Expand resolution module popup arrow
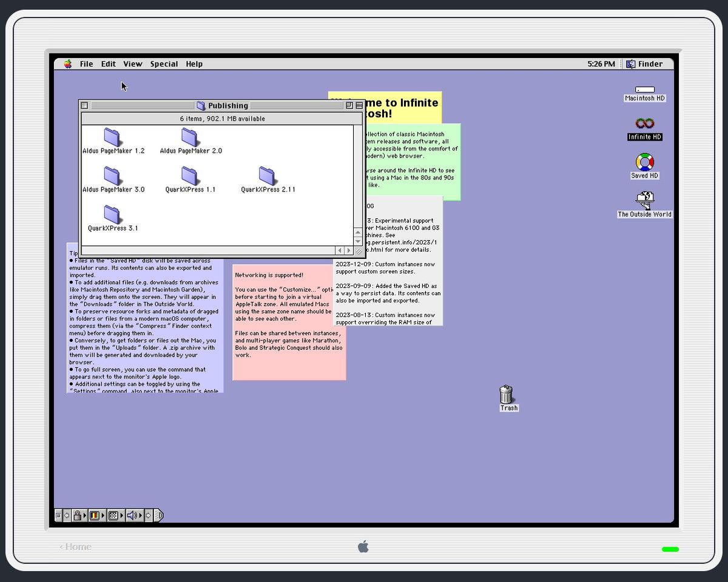This screenshot has width=728, height=582. tap(122, 515)
